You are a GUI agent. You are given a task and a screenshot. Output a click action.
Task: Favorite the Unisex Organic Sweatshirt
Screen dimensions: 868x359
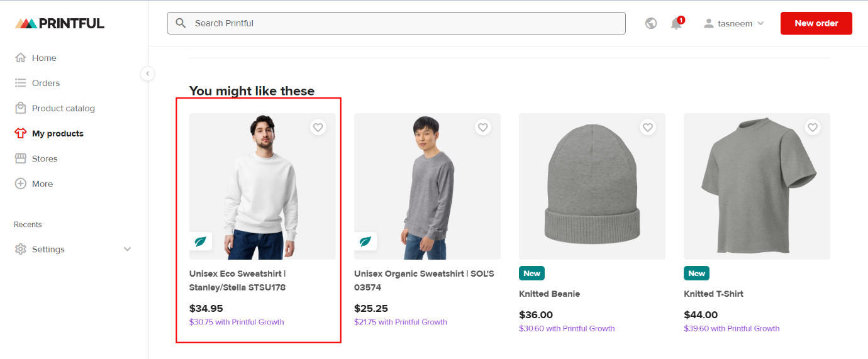point(483,128)
